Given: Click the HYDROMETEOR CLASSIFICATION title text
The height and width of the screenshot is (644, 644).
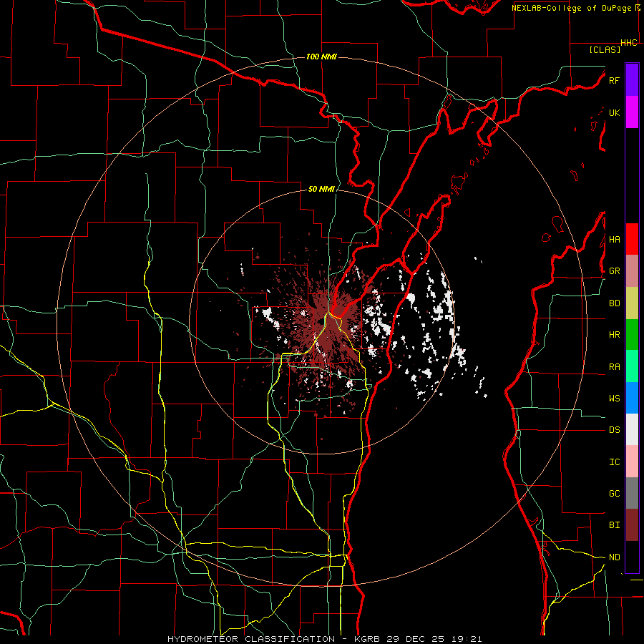Looking at the screenshot, I should click(251, 639).
